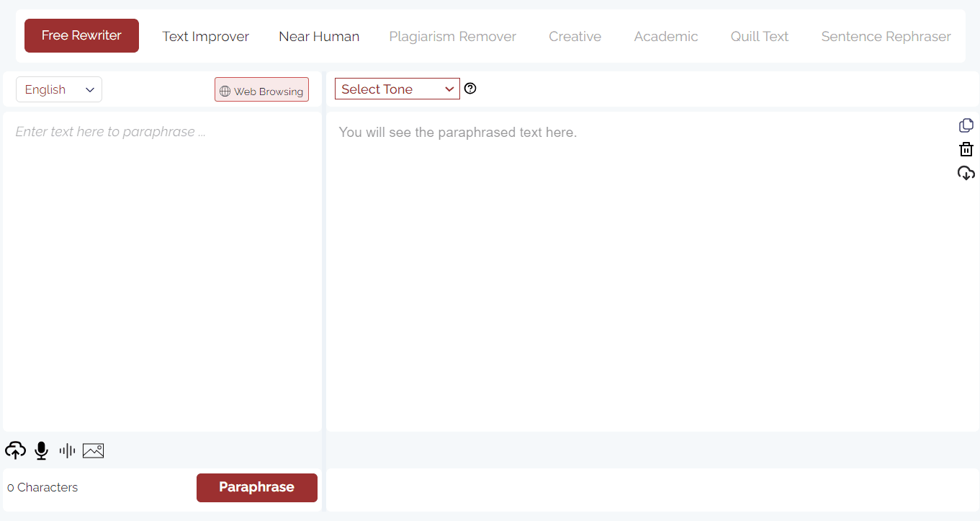Toggle the Free Rewriter mode

point(81,35)
